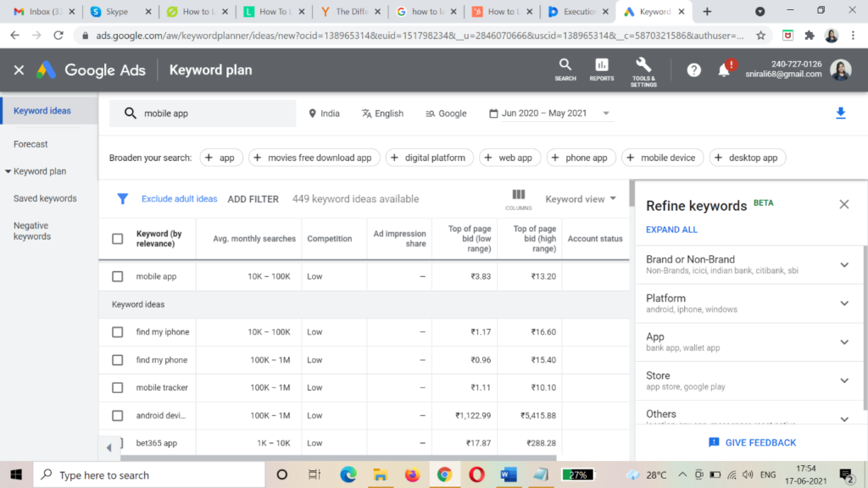Open the Keyword view dropdown
Image resolution: width=868 pixels, height=488 pixels.
(581, 199)
